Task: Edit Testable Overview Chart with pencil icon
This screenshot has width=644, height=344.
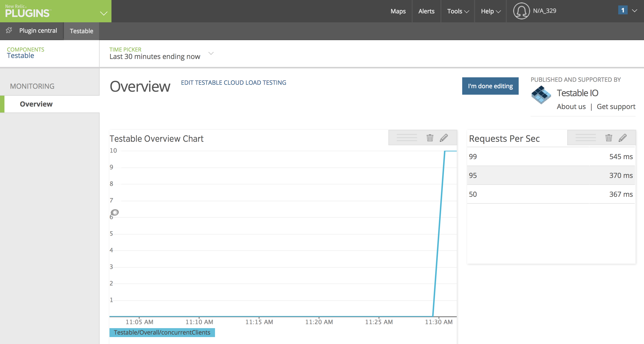Action: coord(444,138)
